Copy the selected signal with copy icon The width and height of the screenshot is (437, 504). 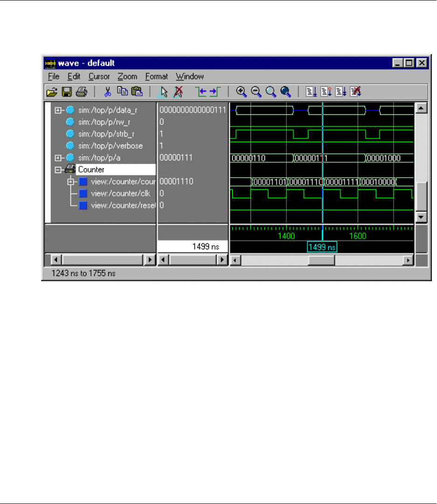point(122,91)
